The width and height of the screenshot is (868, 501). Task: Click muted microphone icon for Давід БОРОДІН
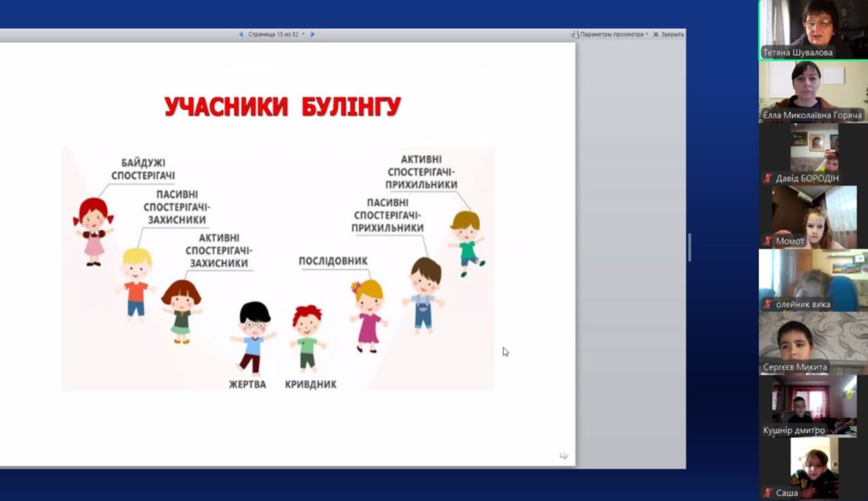pos(768,179)
